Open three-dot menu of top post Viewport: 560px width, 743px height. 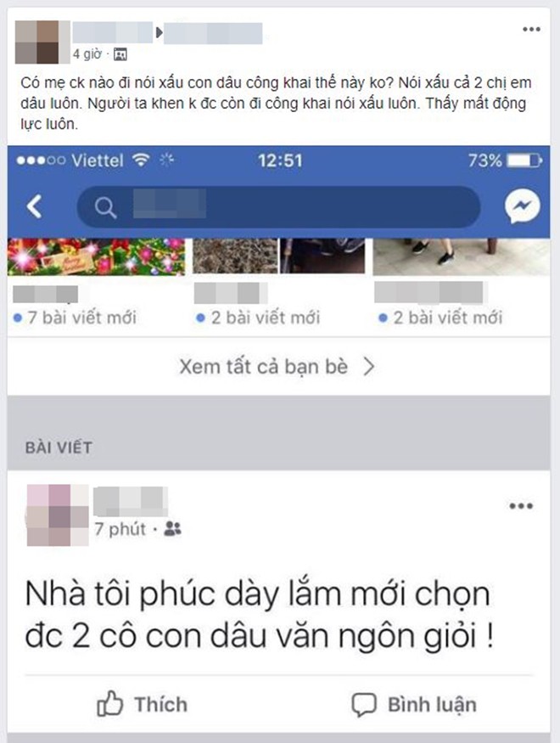pyautogui.click(x=531, y=30)
